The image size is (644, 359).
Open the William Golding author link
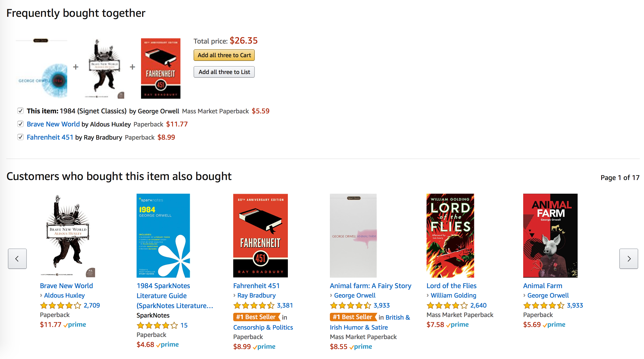pyautogui.click(x=453, y=295)
